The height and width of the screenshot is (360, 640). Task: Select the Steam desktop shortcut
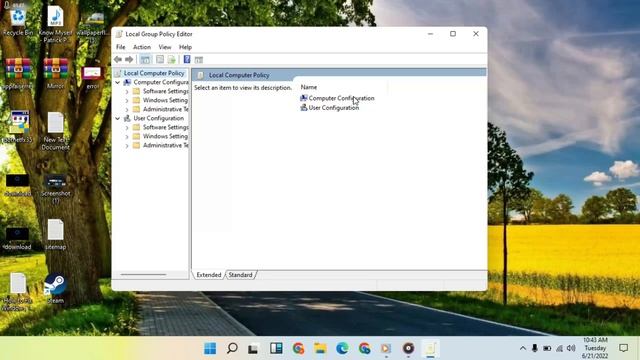(x=56, y=289)
